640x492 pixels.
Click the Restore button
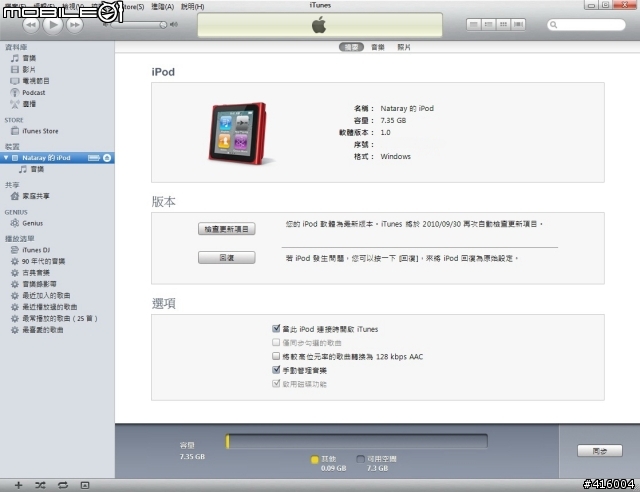pos(227,258)
